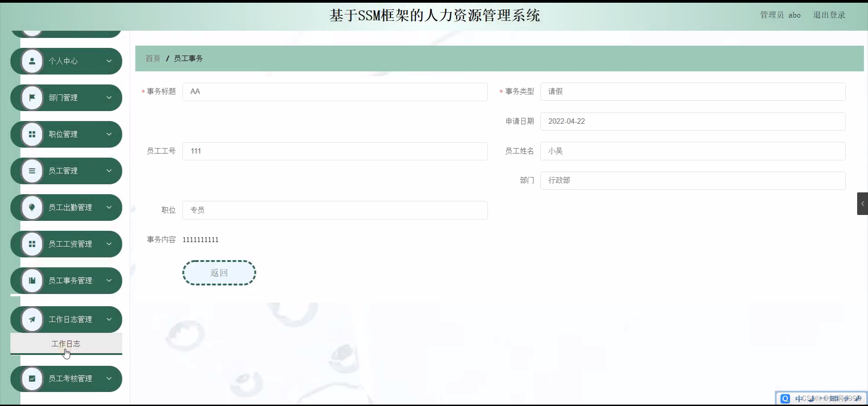Open the 部门管理 menu

tap(66, 98)
